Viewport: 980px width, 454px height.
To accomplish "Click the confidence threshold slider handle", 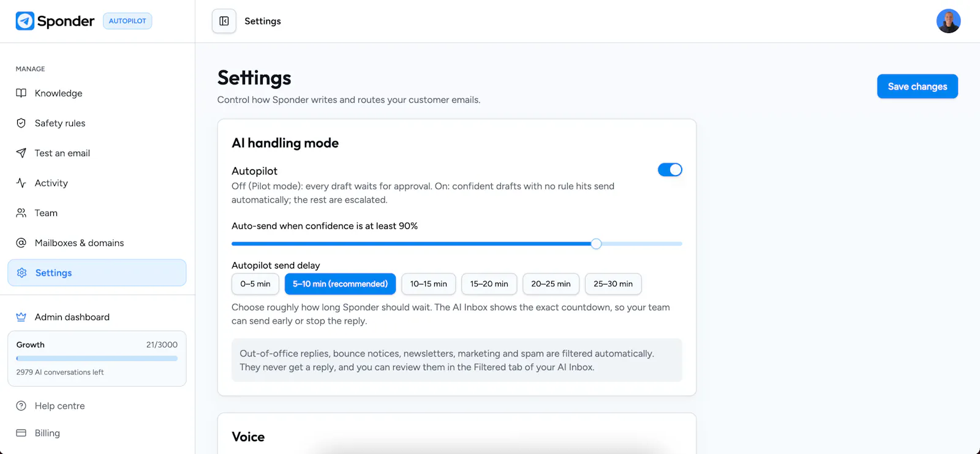I will 596,244.
